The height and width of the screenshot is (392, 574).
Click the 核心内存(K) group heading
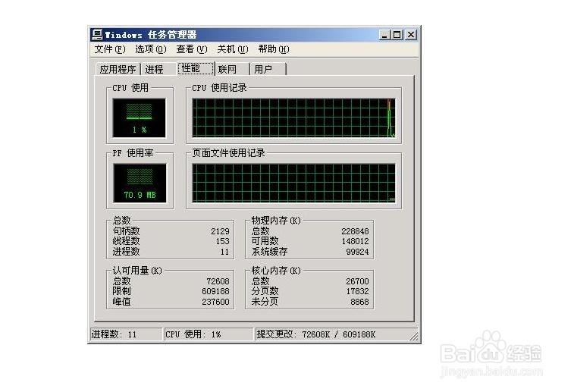point(276,271)
